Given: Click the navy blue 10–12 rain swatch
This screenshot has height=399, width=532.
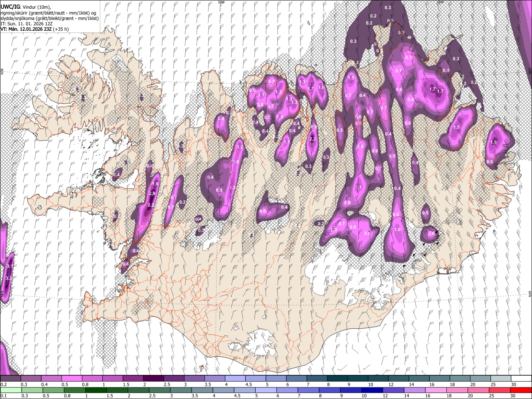Looking at the screenshot, I should coord(371,390).
